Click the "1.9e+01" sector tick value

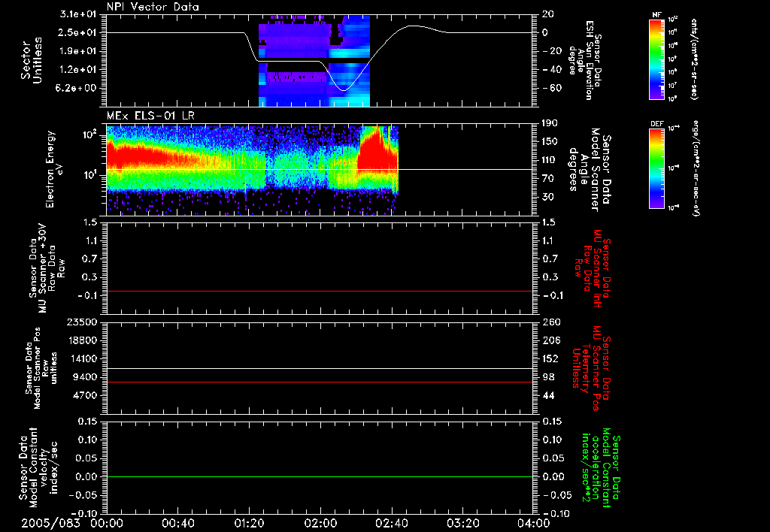click(x=78, y=51)
